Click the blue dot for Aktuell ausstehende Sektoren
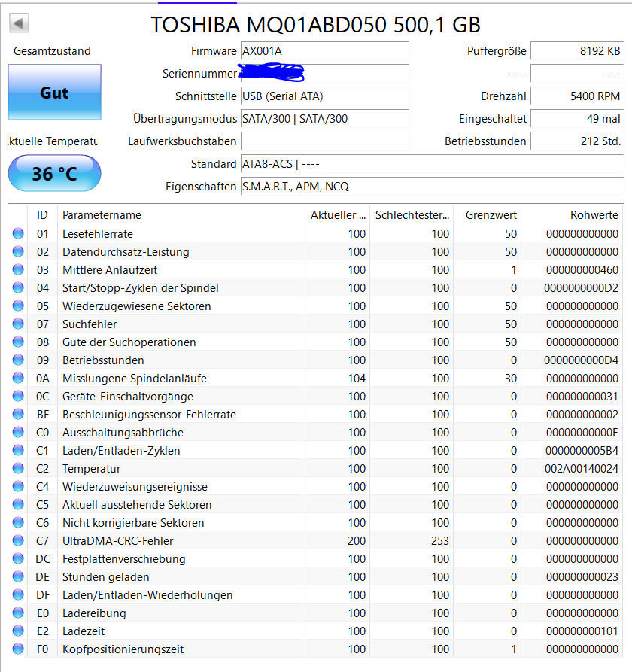632x672 pixels. pyautogui.click(x=18, y=504)
